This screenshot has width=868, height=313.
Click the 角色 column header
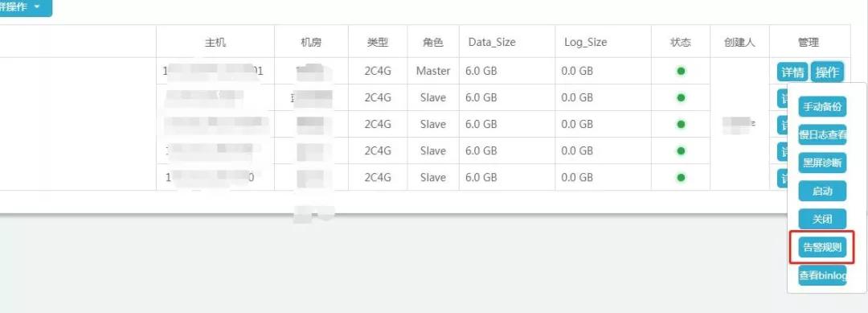click(x=433, y=42)
